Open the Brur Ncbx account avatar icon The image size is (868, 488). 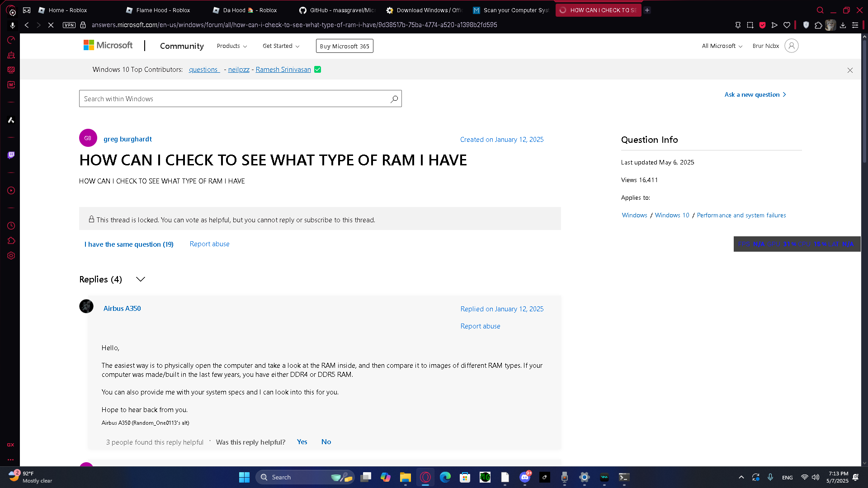tap(791, 46)
